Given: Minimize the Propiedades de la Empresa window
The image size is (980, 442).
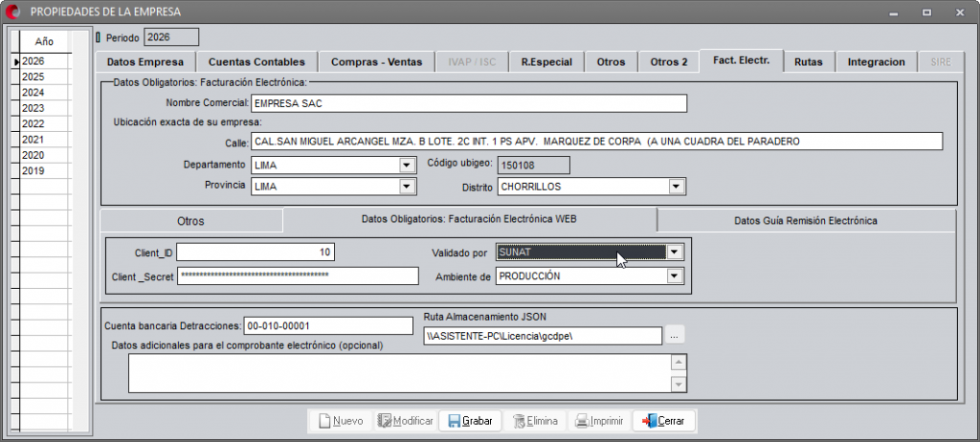Looking at the screenshot, I should click(x=893, y=11).
